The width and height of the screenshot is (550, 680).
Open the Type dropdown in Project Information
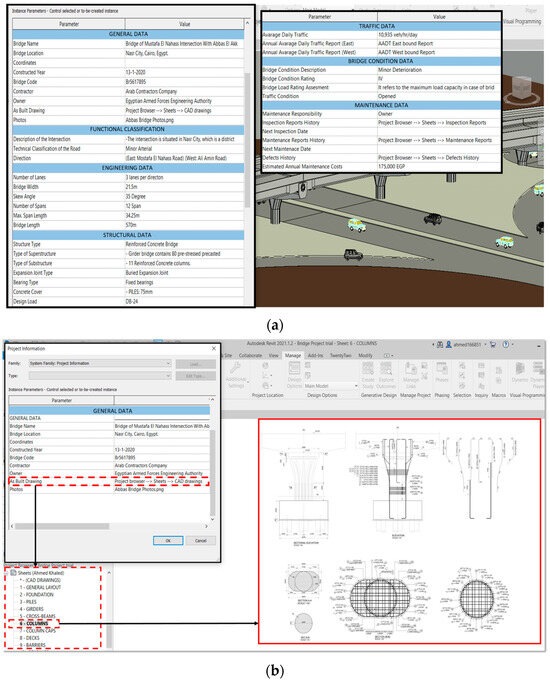coord(100,376)
